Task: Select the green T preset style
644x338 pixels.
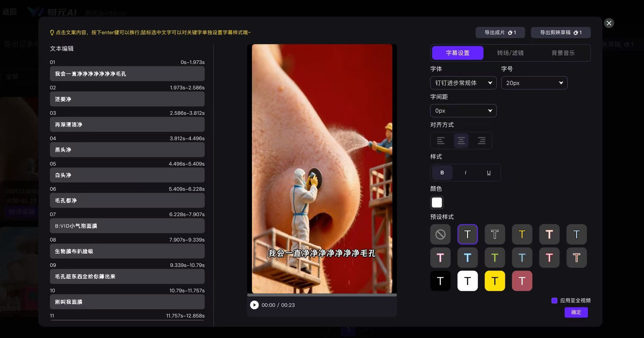Action: click(495, 257)
